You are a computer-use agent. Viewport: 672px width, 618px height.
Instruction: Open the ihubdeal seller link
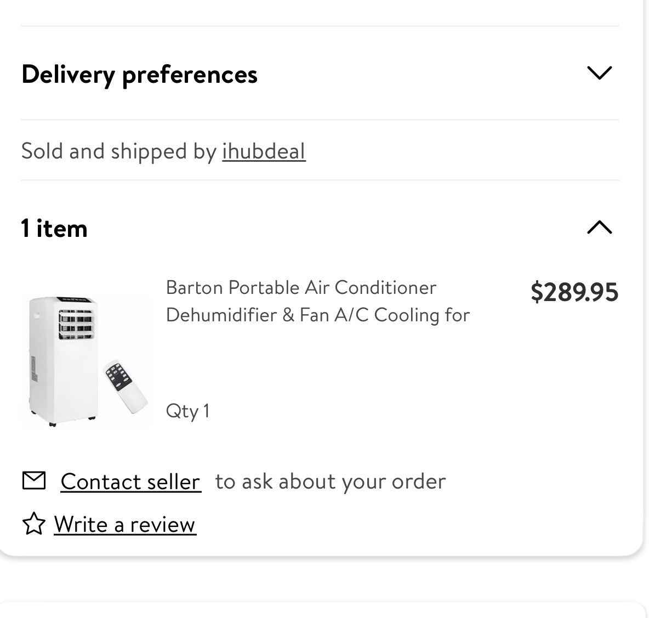tap(264, 151)
